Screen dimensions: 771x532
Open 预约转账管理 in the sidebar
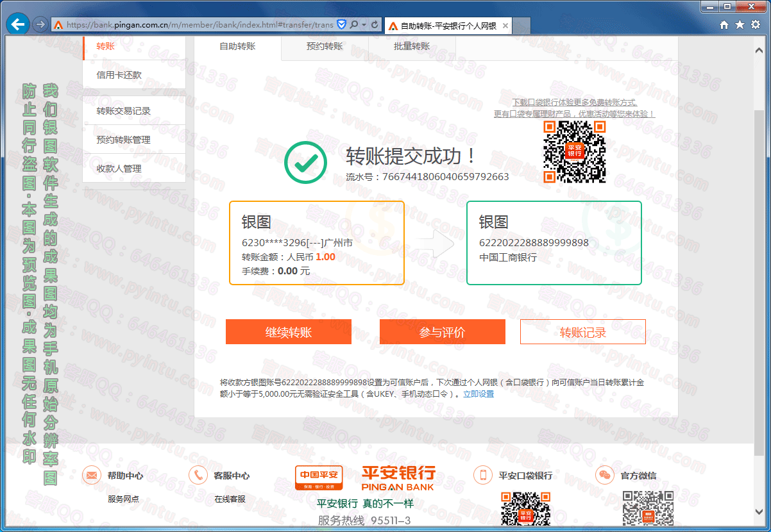point(134,140)
